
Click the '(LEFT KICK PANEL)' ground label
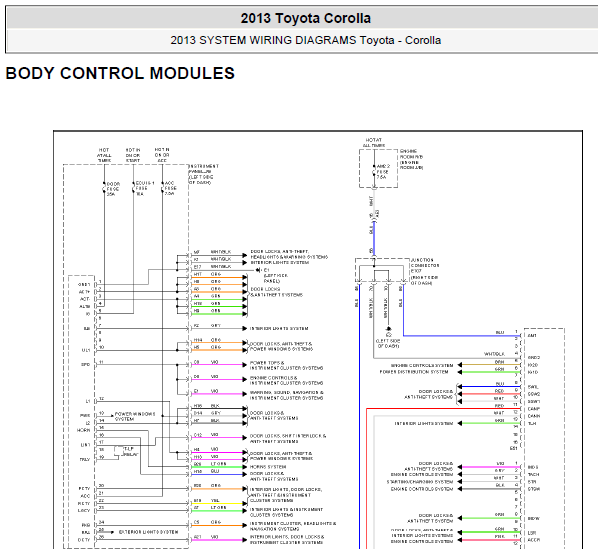(x=276, y=278)
